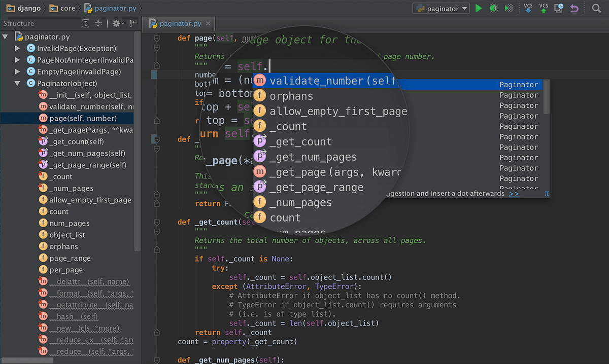Commit changes using the VCS up-arrow icon
This screenshot has width=609, height=364.
click(x=544, y=8)
